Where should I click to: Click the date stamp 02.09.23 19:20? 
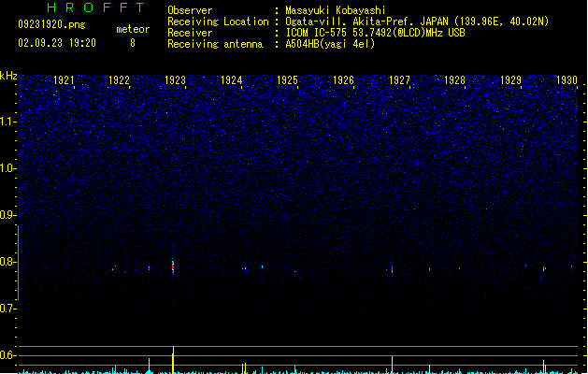click(57, 43)
